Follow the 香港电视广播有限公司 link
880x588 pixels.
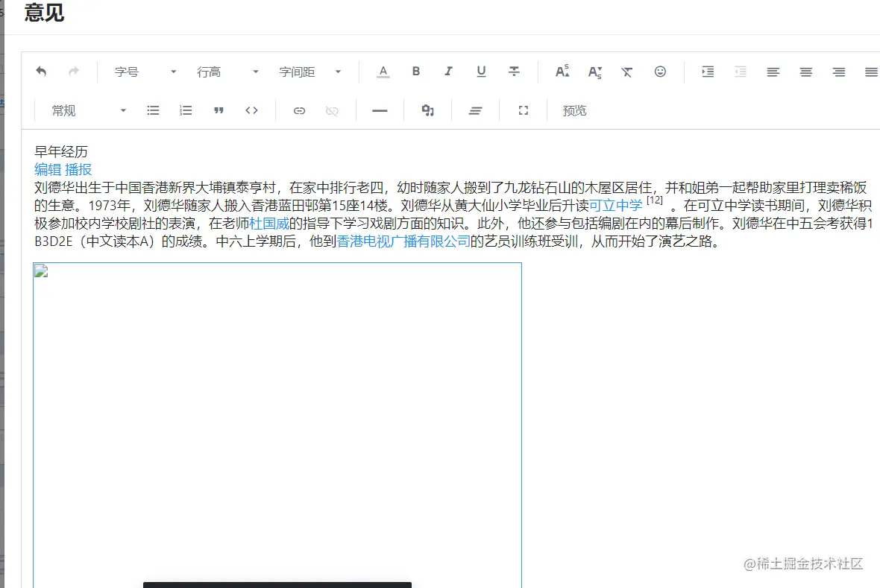coord(403,241)
